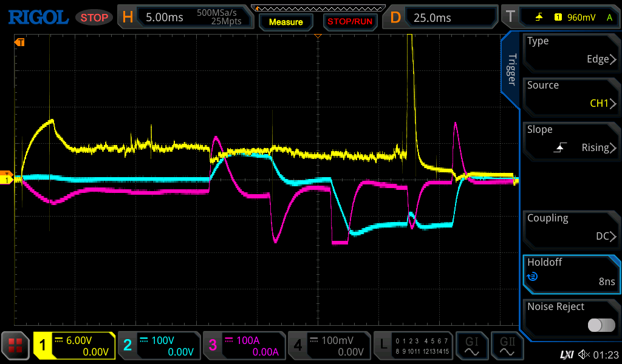Expand the trigger Type Edge selector
The height and width of the screenshot is (364, 622).
coord(571,51)
